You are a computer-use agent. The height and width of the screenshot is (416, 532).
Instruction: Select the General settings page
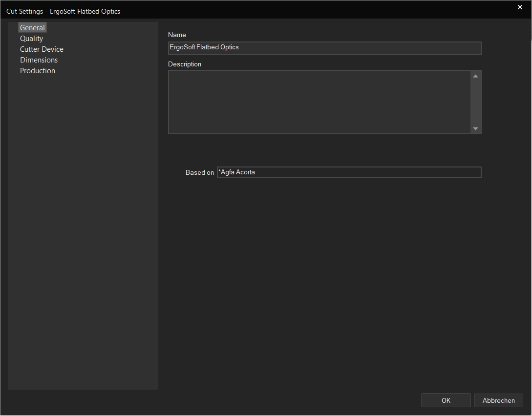click(32, 28)
